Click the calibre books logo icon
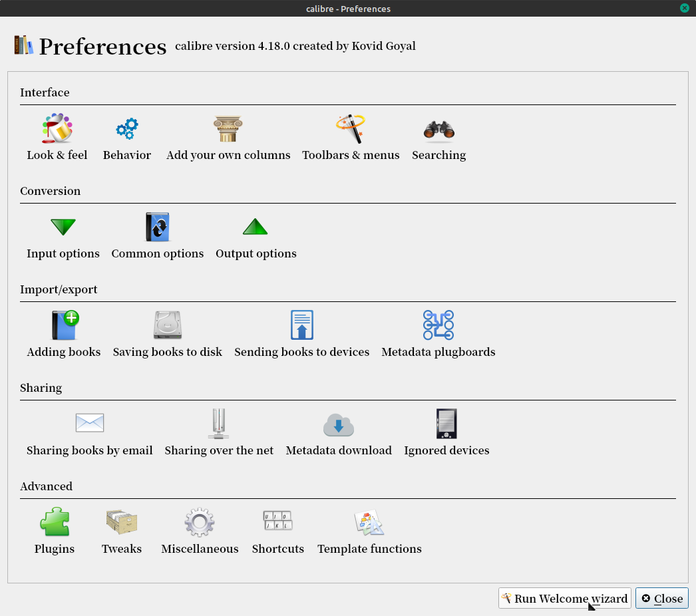This screenshot has width=696, height=616. click(23, 45)
